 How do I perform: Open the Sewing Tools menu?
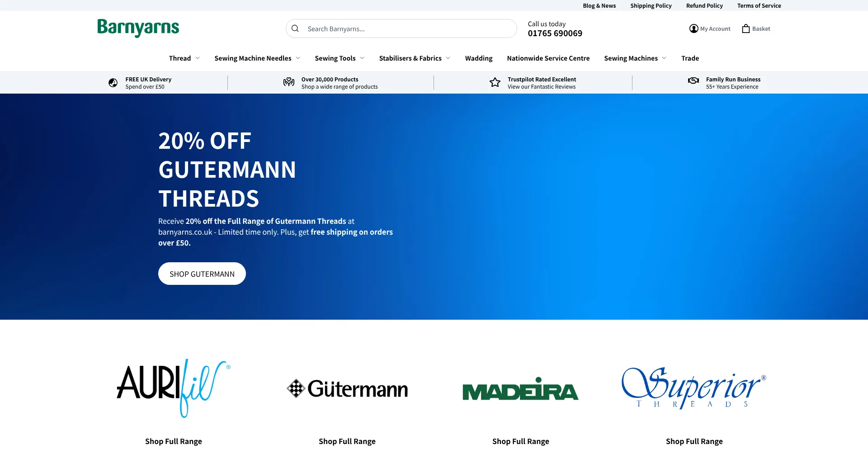pos(335,58)
